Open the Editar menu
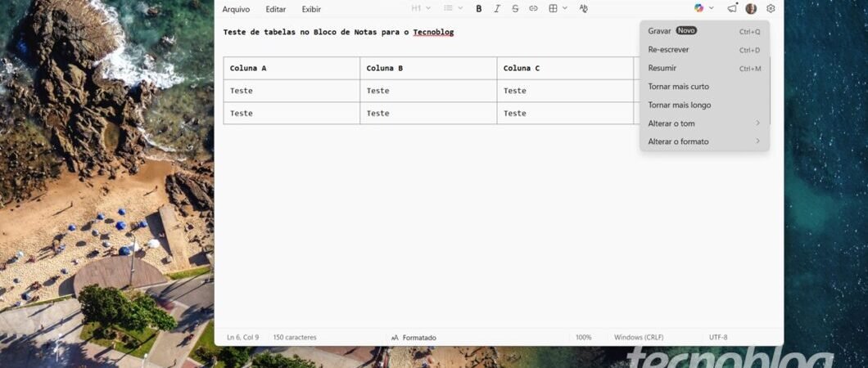 [276, 9]
